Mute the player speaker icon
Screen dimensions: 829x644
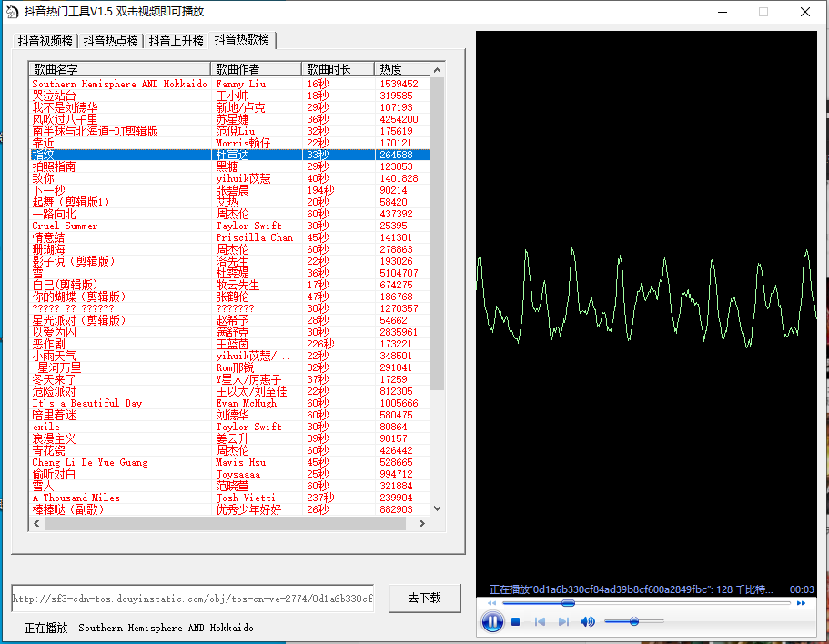coord(588,622)
